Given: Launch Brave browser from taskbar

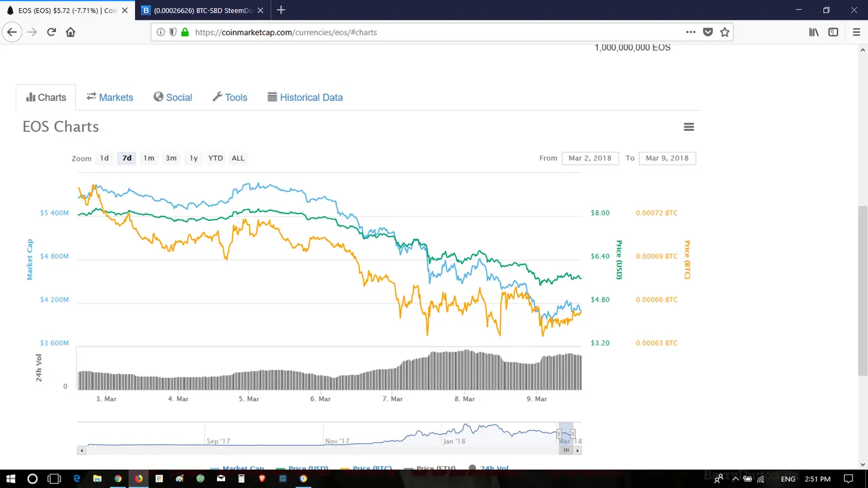Looking at the screenshot, I should pos(262,479).
